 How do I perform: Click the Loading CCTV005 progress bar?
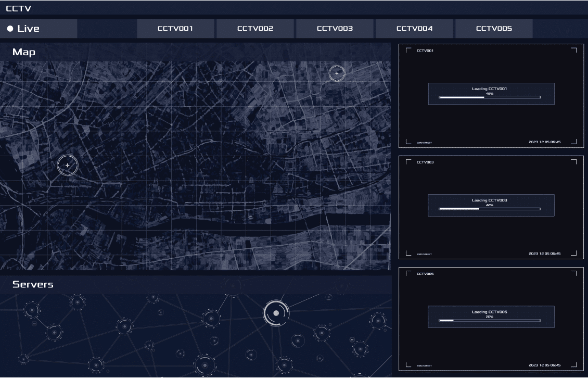(x=489, y=321)
